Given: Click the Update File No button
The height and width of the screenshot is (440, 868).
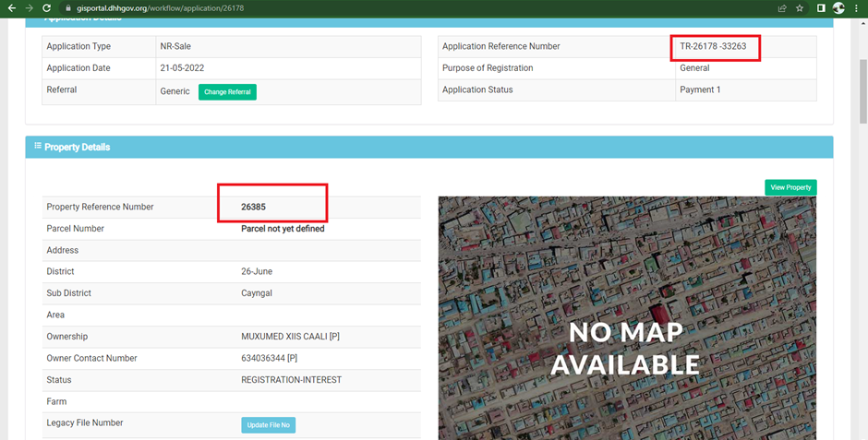Looking at the screenshot, I should pos(269,425).
